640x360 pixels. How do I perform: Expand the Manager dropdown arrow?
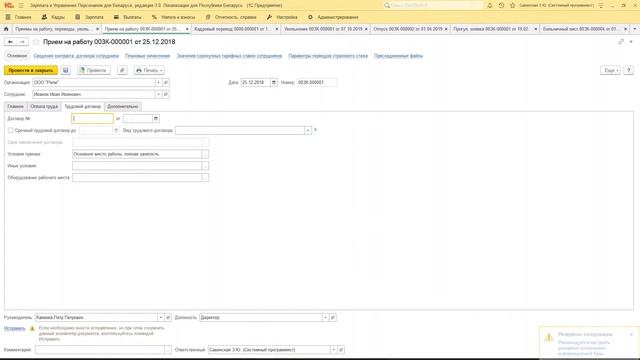[160, 317]
